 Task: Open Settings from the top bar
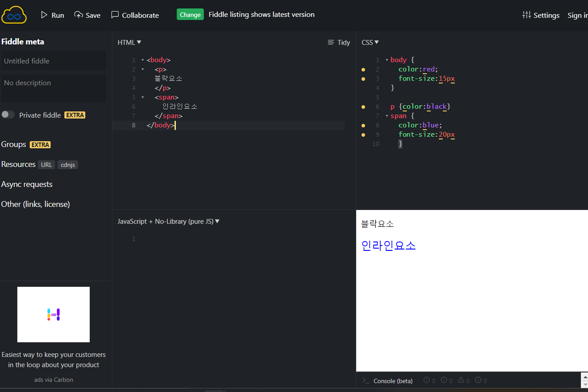click(x=541, y=15)
